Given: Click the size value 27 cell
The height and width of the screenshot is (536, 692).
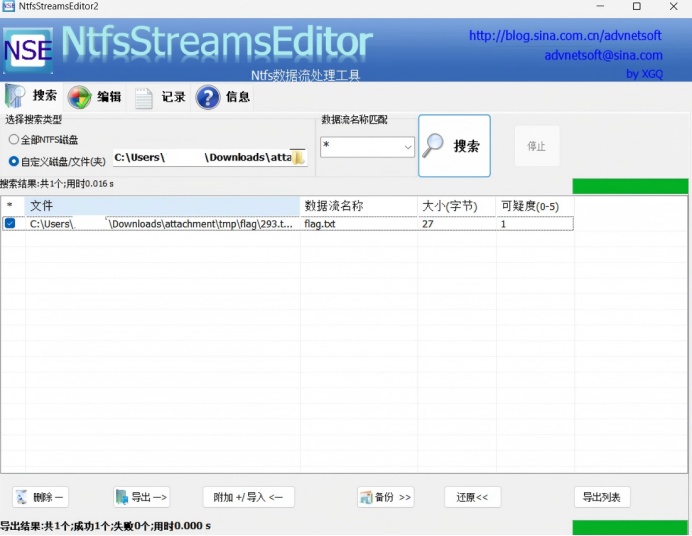Looking at the screenshot, I should [428, 224].
